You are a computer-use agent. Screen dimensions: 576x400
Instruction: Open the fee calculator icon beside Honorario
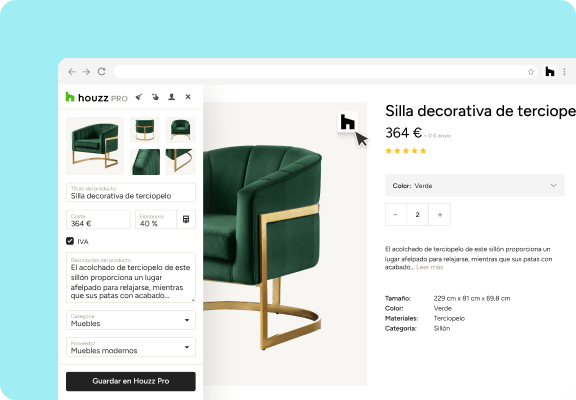pyautogui.click(x=186, y=219)
